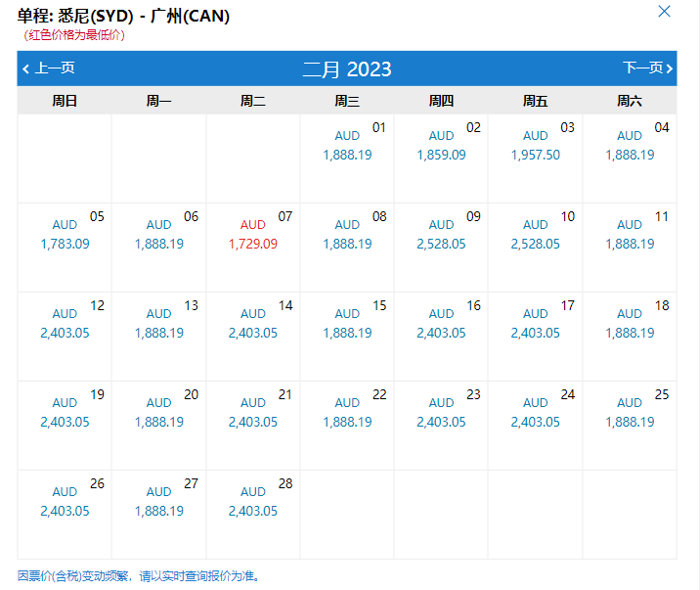
Task: Select February 21 fare cell
Action: pyautogui.click(x=253, y=425)
